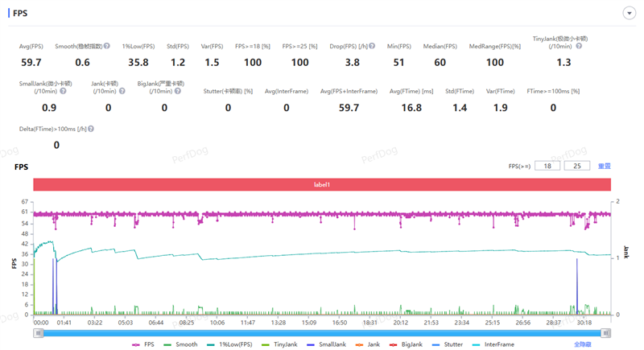Toggle SmallJank legend entry

click(328, 344)
